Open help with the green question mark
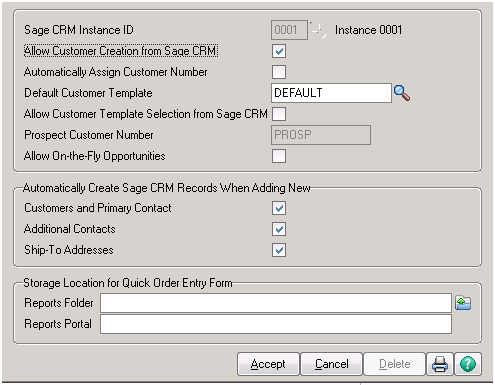 coord(468,364)
